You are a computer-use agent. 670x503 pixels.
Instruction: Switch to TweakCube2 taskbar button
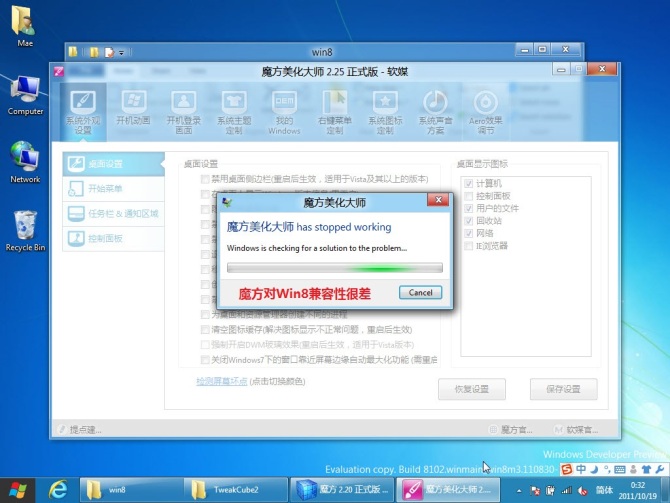236,490
